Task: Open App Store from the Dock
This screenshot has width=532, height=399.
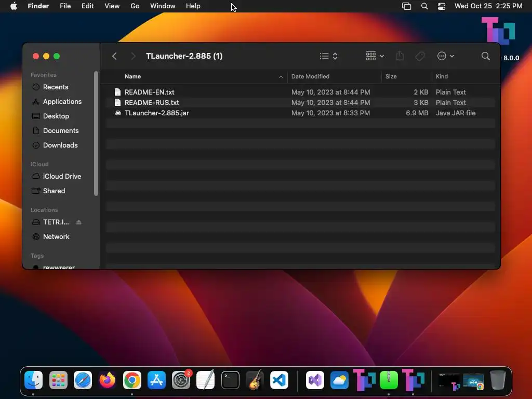Action: click(x=156, y=380)
